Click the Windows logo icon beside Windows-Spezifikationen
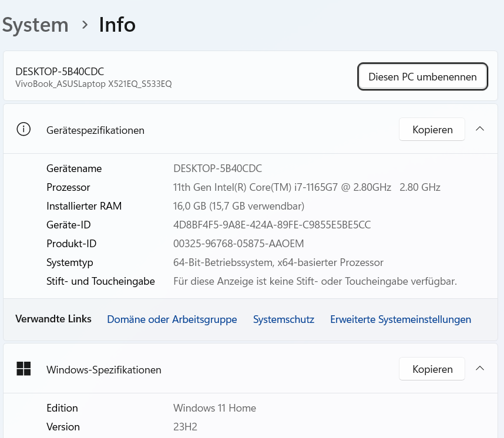The width and height of the screenshot is (504, 438). (23, 369)
